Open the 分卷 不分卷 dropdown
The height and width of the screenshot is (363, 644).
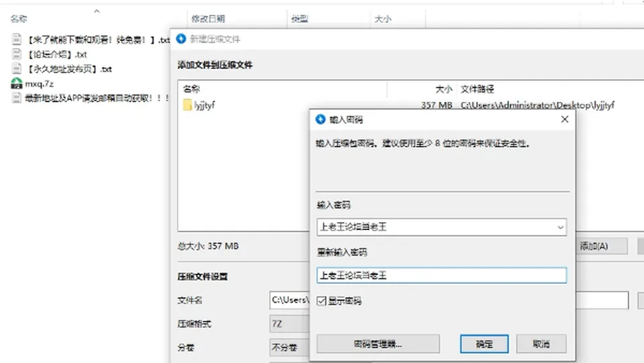click(x=290, y=348)
